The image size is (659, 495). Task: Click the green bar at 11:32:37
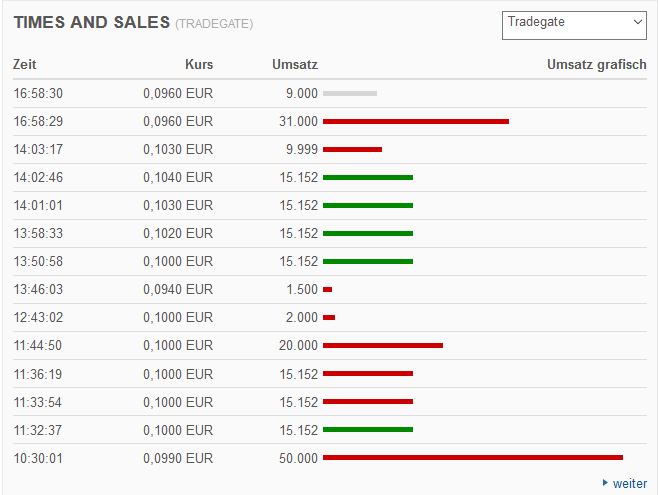368,429
